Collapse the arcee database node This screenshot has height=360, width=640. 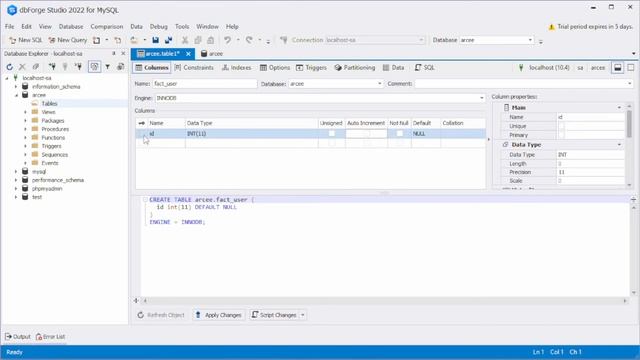pyautogui.click(x=16, y=95)
